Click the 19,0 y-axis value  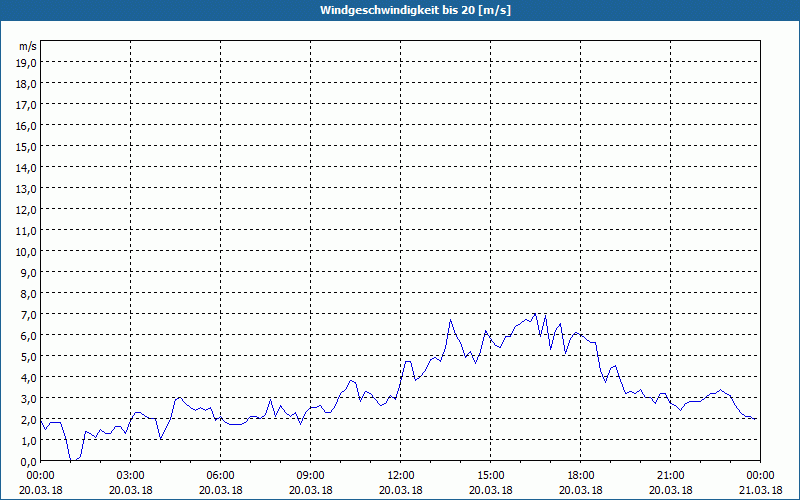click(x=27, y=63)
